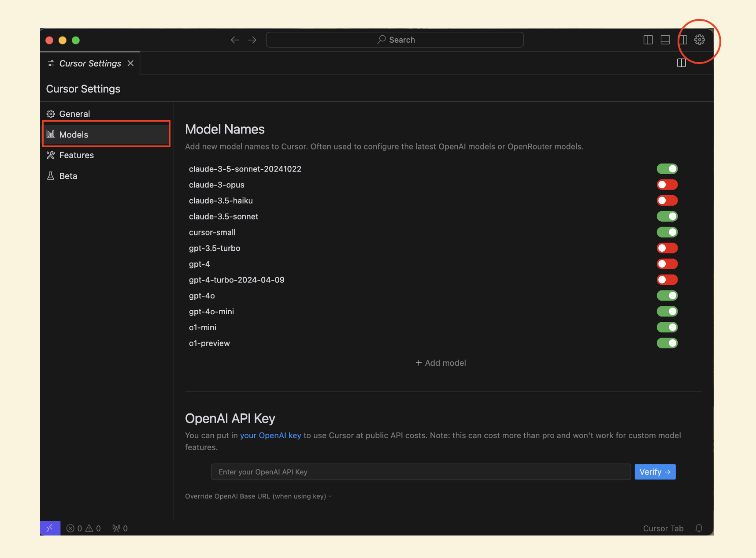Disable the gpt-4o-mini model
Viewport: 756px width, 558px height.
point(667,312)
